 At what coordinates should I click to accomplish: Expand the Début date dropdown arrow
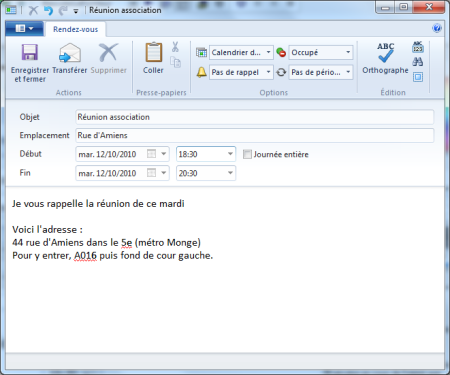[164, 154]
